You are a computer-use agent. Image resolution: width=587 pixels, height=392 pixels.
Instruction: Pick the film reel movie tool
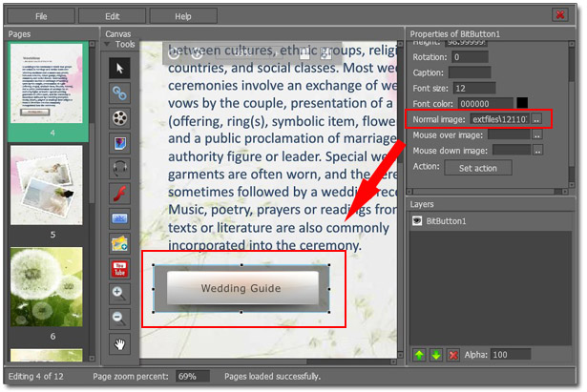pos(119,118)
